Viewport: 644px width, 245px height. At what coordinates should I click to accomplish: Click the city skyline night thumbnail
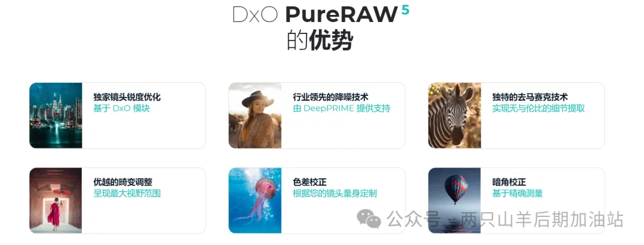pos(55,115)
